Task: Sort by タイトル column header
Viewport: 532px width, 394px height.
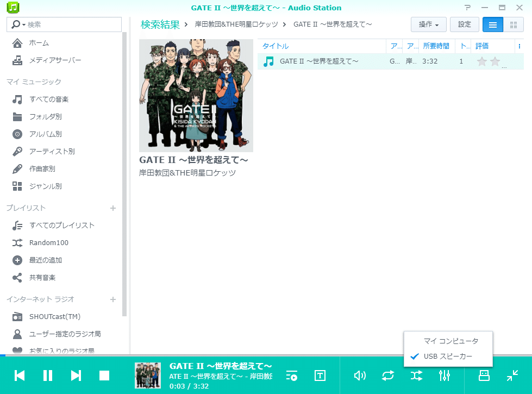Action: coord(322,46)
